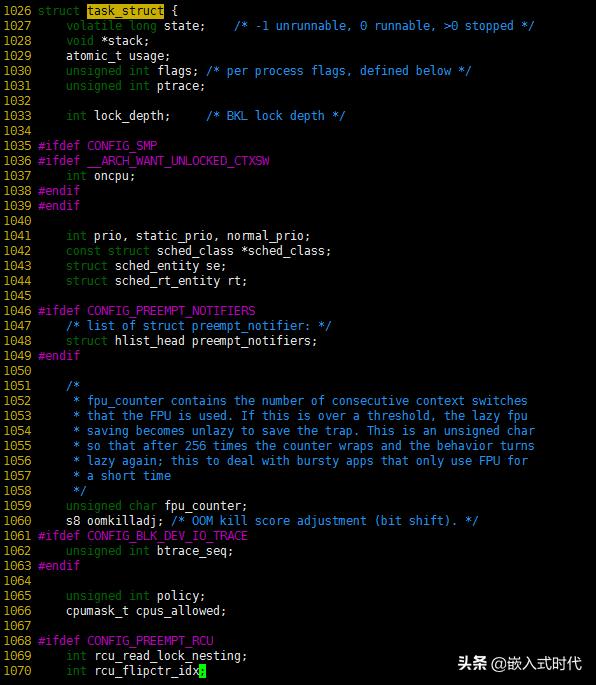Click 'lock_depth;' on line 1033

click(x=132, y=116)
